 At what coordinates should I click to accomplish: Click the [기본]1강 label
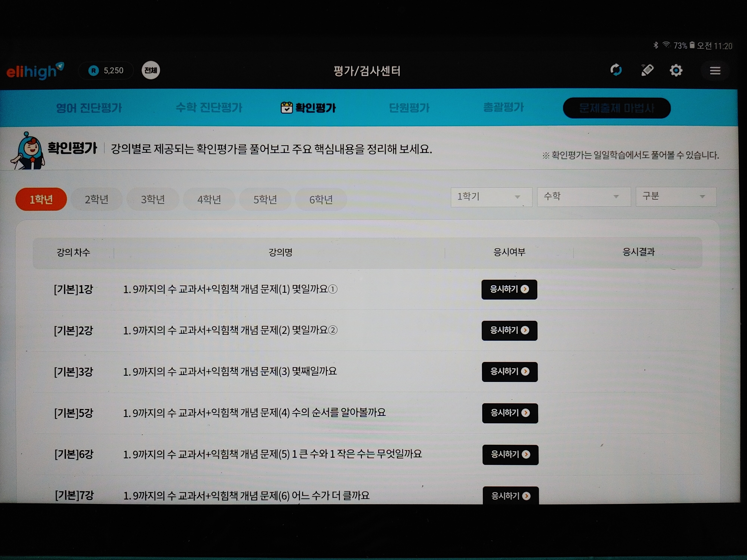point(73,289)
